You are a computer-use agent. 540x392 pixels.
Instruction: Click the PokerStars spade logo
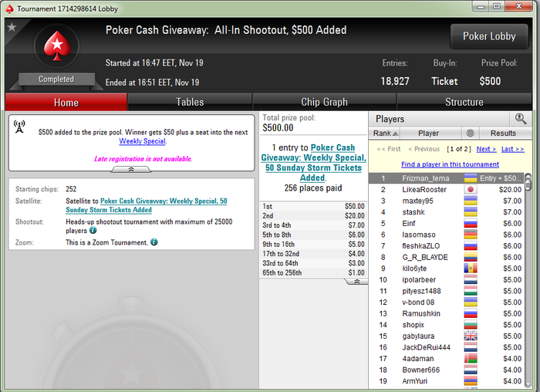[x=57, y=46]
